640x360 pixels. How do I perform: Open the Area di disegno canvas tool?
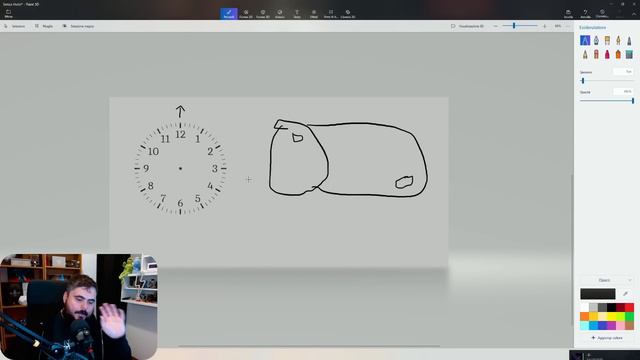(x=331, y=13)
